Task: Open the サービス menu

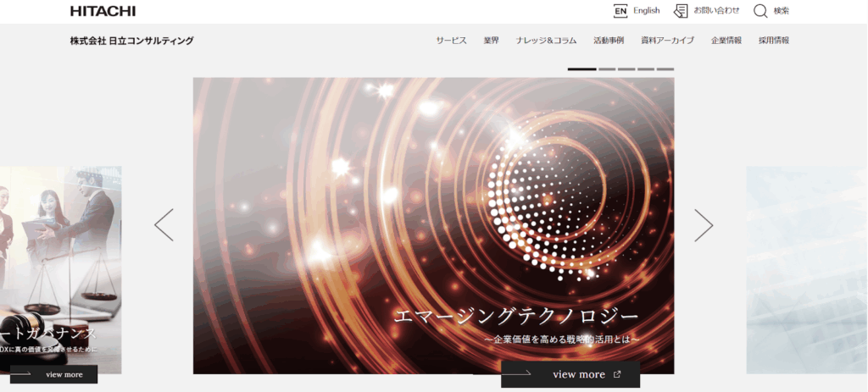Action: [451, 41]
